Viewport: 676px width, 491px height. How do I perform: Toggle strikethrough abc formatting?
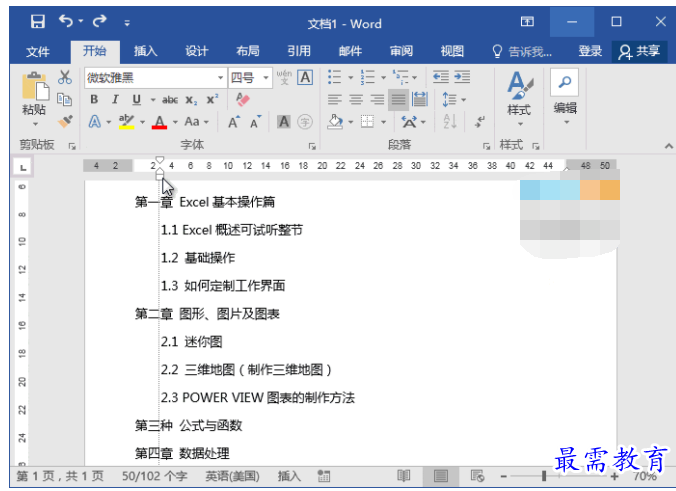pos(170,100)
